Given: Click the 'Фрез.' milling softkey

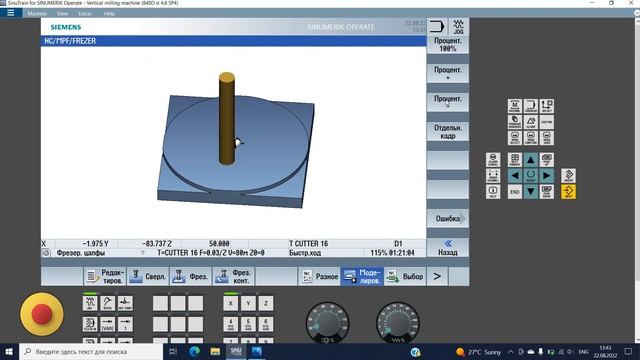Looking at the screenshot, I should (x=191, y=276).
